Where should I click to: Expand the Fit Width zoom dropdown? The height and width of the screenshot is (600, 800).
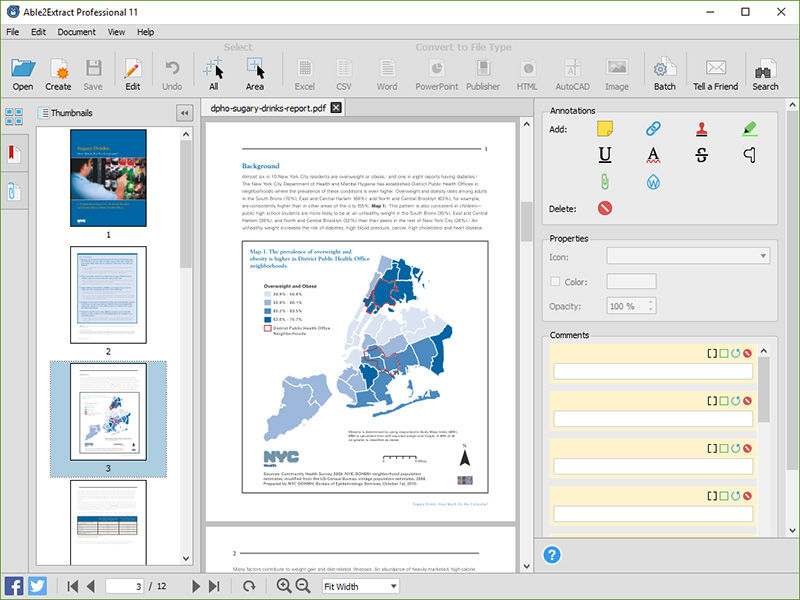tap(393, 586)
